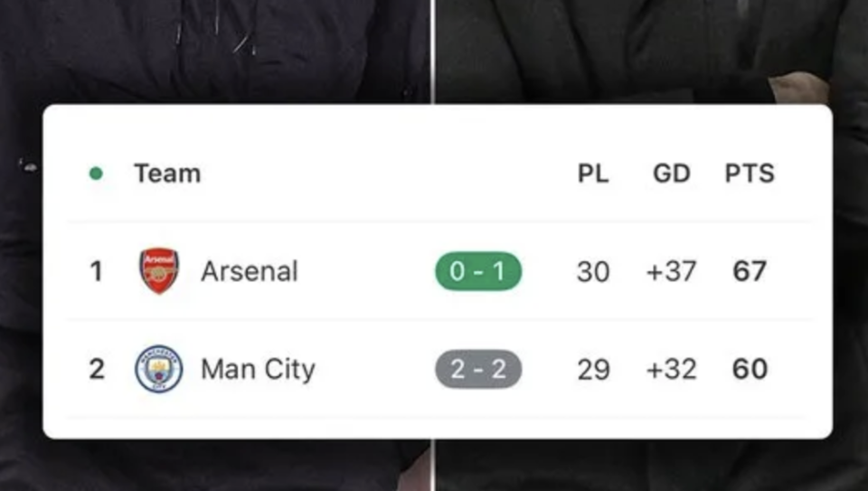The image size is (868, 491).
Task: Click the Manchester City club crest
Action: tap(159, 369)
